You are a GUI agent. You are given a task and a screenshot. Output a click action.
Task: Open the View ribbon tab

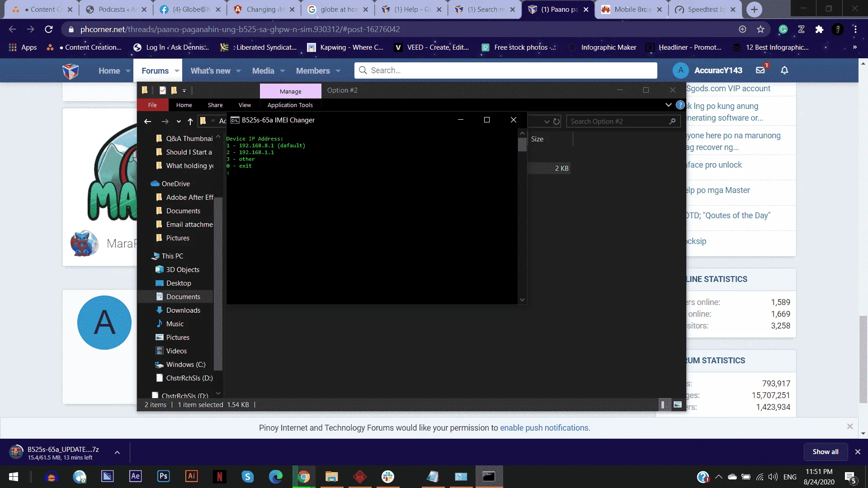click(245, 105)
